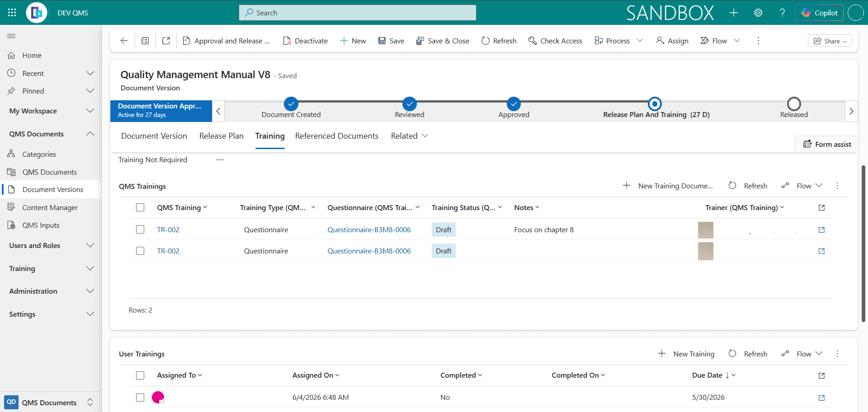
Task: Show next process stages arrow
Action: [851, 111]
